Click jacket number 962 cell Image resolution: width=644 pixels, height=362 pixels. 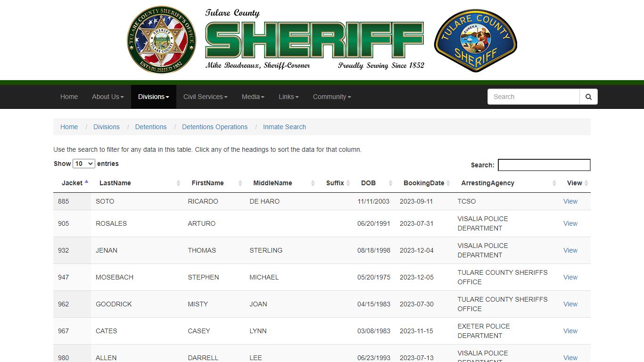(72, 304)
